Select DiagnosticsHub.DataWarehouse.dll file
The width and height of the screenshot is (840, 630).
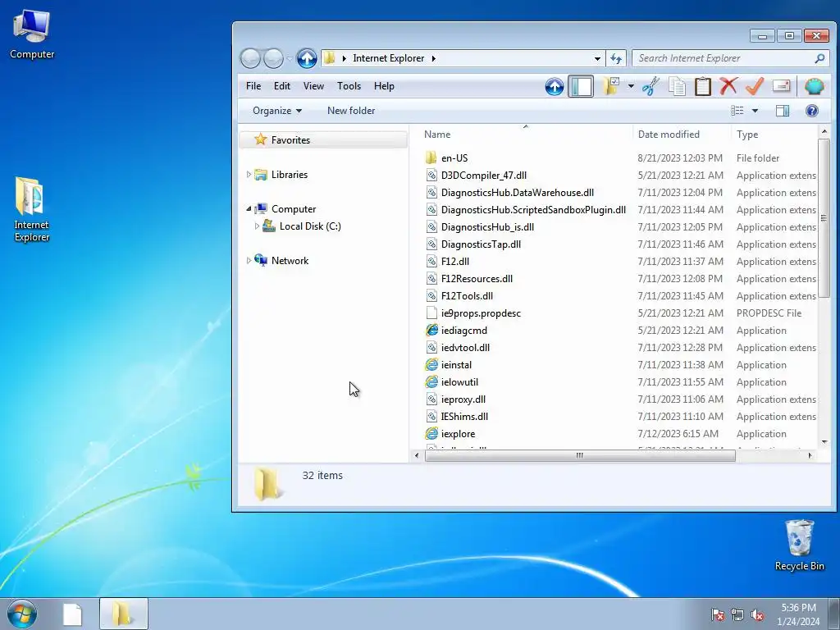(518, 192)
